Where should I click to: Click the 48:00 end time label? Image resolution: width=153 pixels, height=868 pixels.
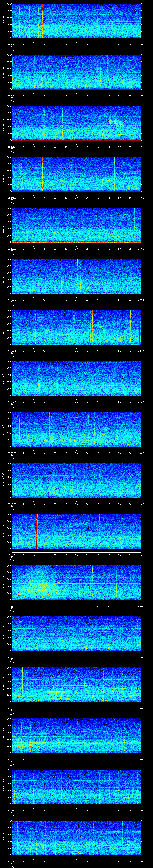tap(141, 861)
